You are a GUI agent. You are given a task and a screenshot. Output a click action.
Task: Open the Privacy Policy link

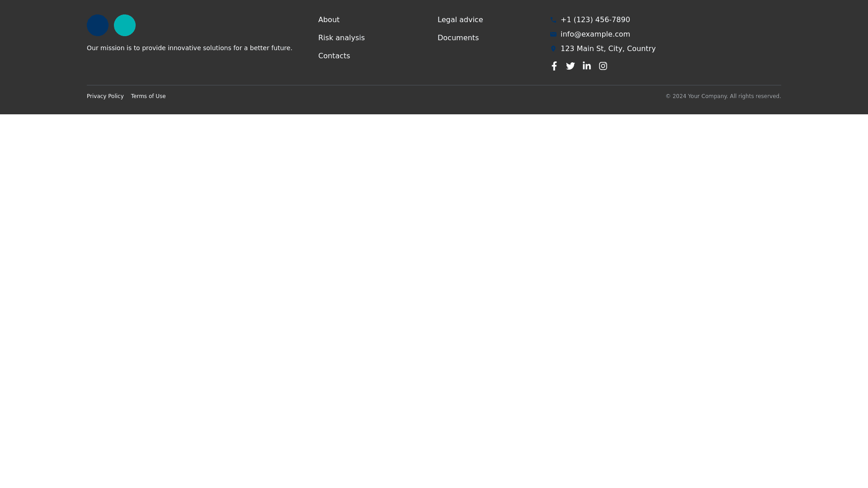[105, 96]
